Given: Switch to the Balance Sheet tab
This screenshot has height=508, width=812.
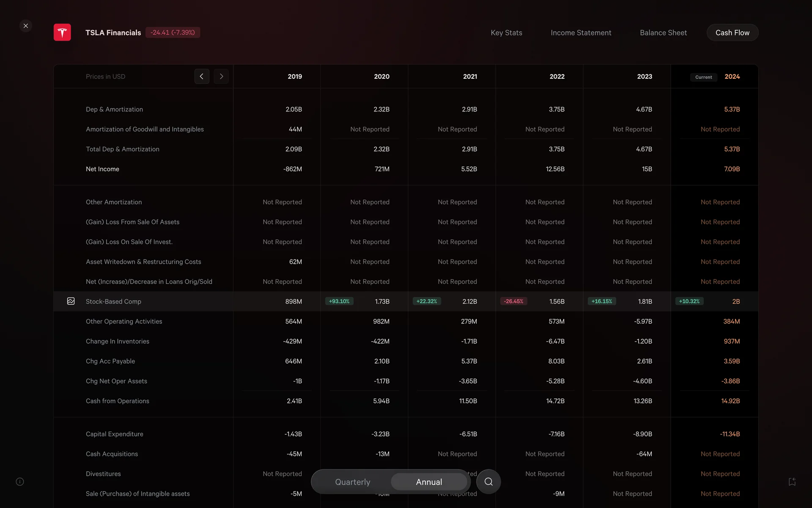Looking at the screenshot, I should 663,33.
